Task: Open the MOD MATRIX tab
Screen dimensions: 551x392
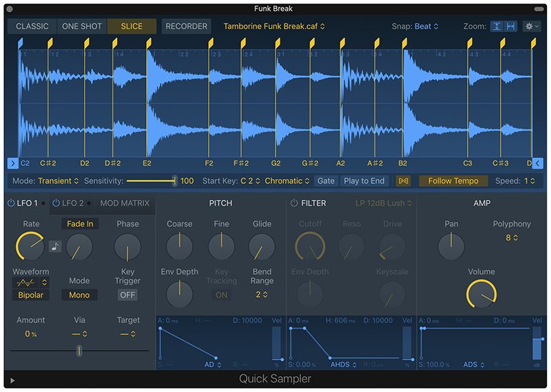Action: 125,203
